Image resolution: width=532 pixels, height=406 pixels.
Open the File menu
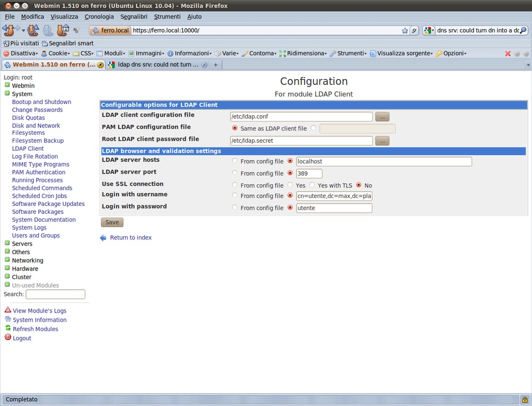point(10,16)
